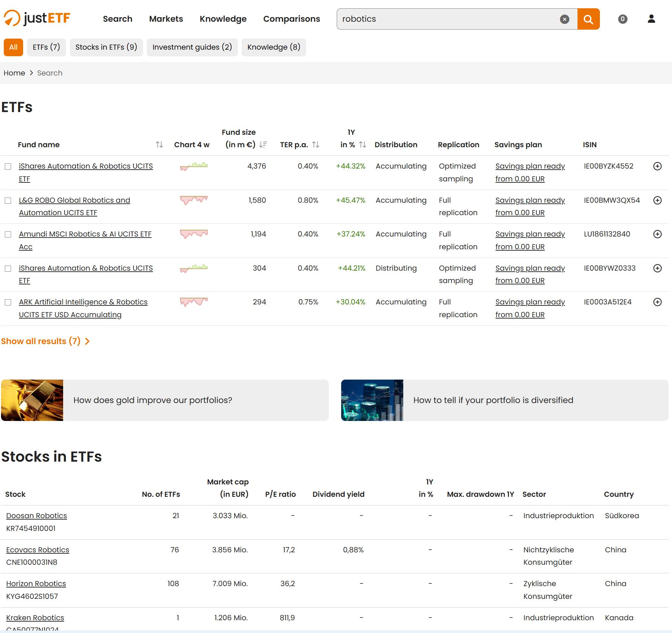The width and height of the screenshot is (672, 633).
Task: Open the Knowledge menu
Action: pos(223,19)
